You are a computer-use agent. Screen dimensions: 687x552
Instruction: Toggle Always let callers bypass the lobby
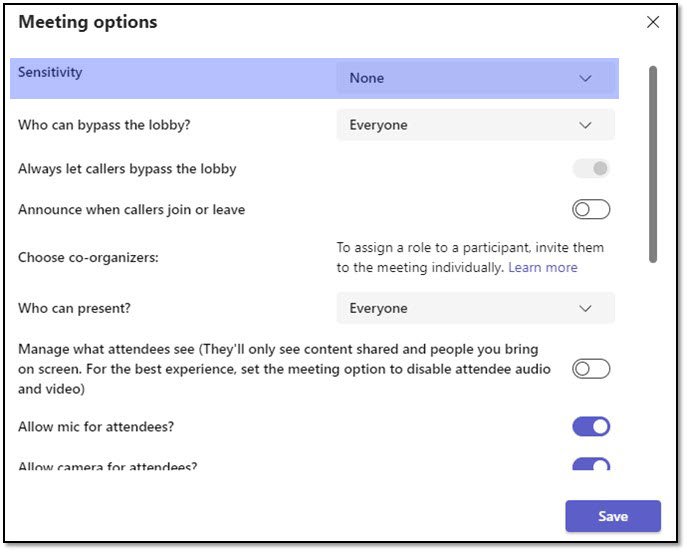[x=591, y=168]
